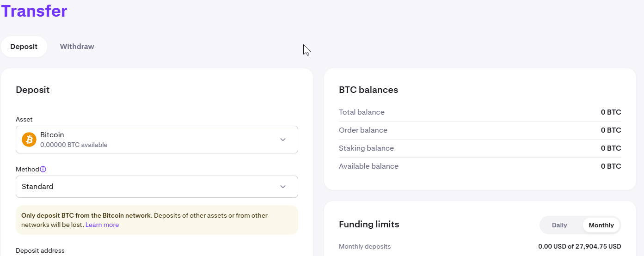The width and height of the screenshot is (644, 256).
Task: Toggle funding limits to Daily
Action: (x=559, y=225)
